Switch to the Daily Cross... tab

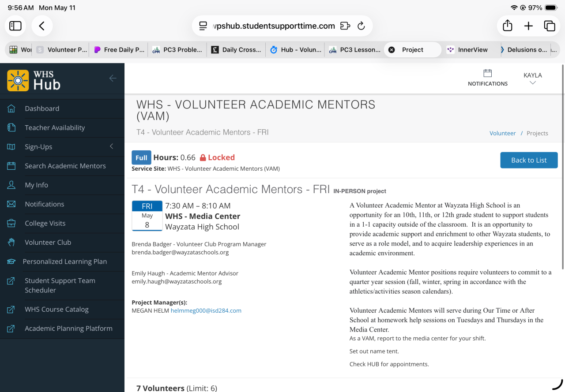pyautogui.click(x=236, y=50)
